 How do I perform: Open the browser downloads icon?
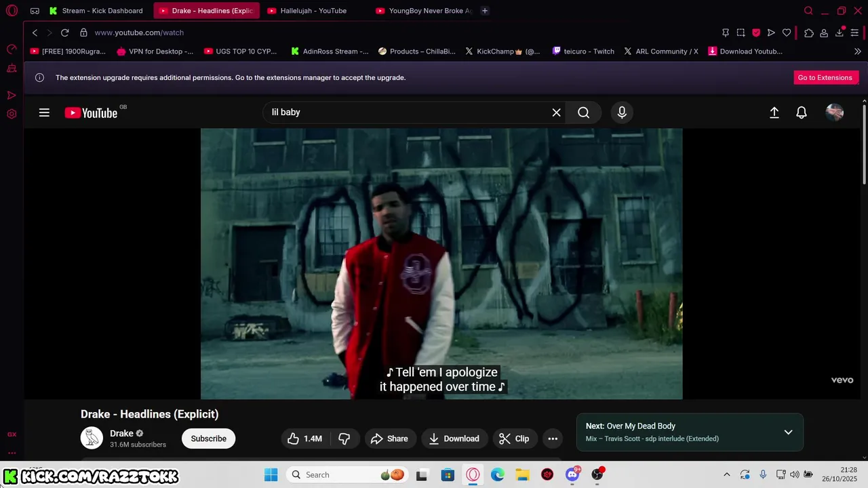point(840,33)
